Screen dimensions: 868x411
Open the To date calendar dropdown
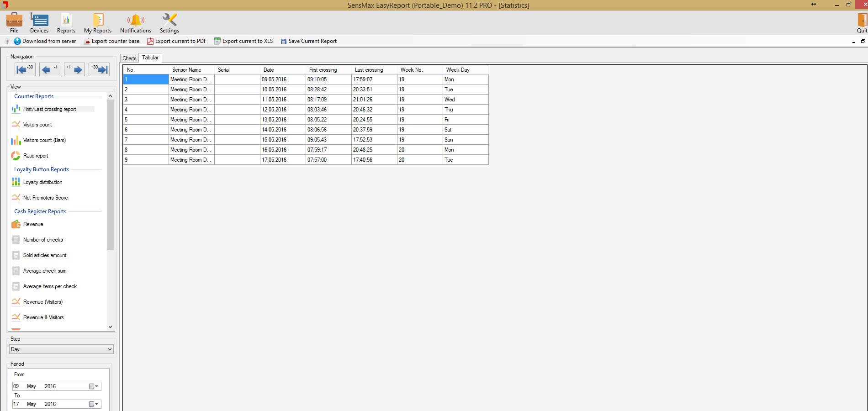94,404
